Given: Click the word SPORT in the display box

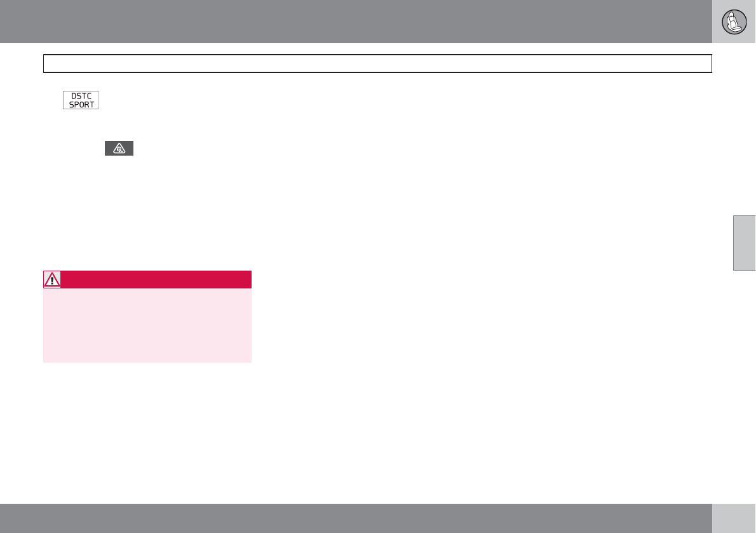Looking at the screenshot, I should coord(81,105).
